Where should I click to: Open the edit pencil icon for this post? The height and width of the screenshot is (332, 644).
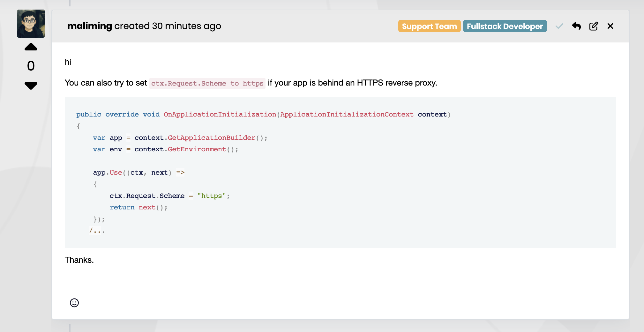tap(594, 26)
